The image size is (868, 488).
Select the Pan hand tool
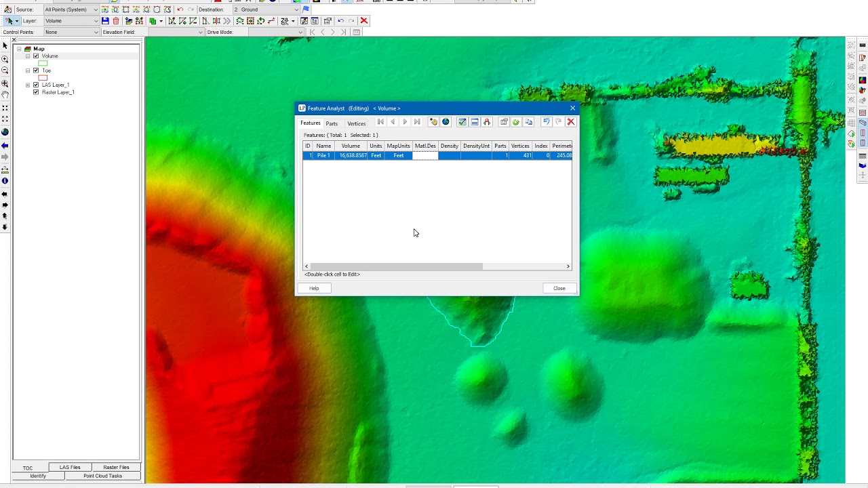tap(5, 94)
